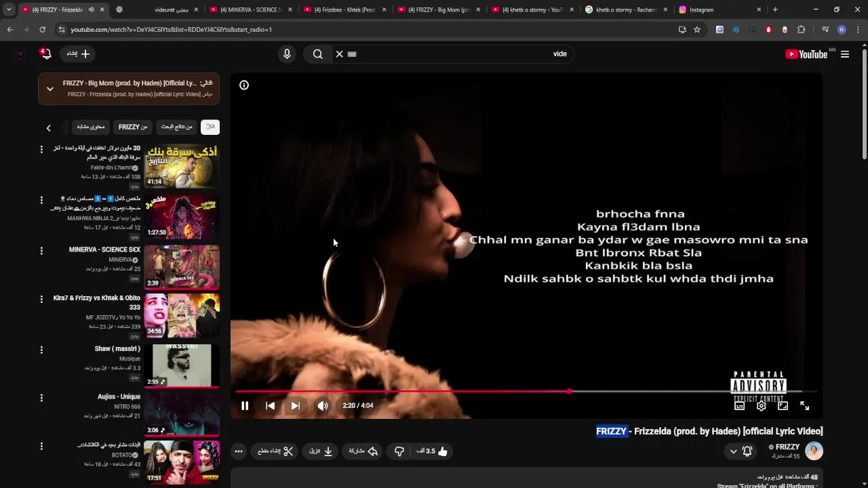Pause the video playback
This screenshot has width=868, height=488.
tap(245, 405)
